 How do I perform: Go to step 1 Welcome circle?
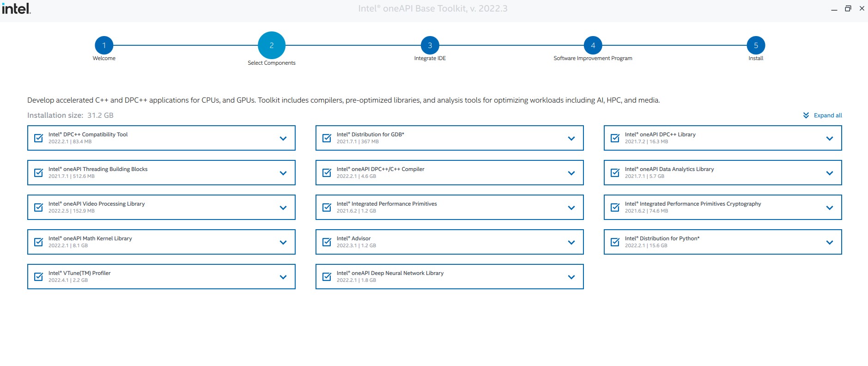(x=104, y=45)
